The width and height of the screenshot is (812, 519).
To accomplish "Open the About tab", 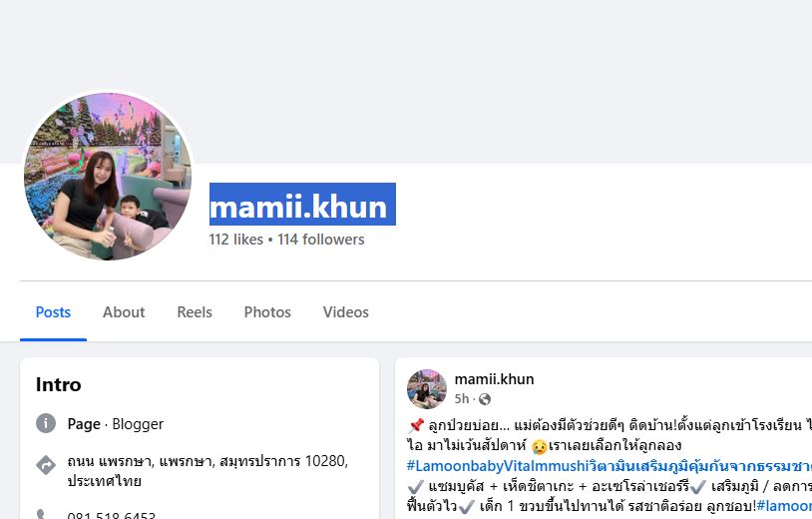I will (x=124, y=311).
